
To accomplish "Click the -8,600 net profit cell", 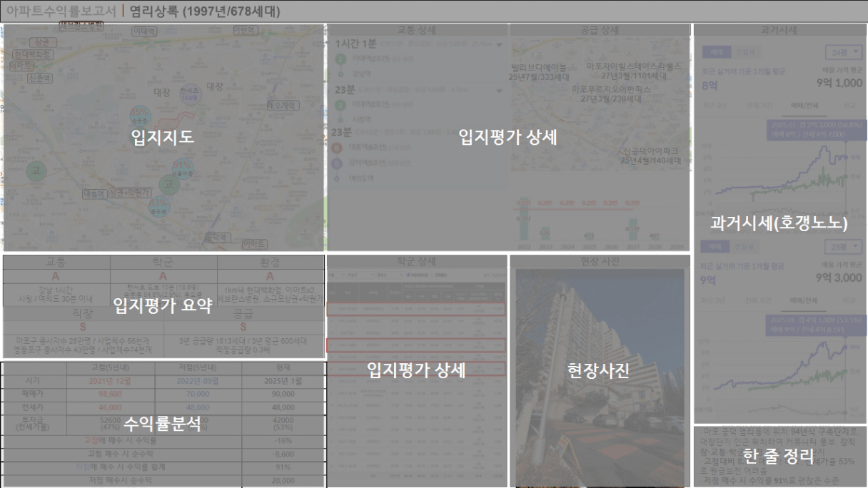I will point(283,454).
